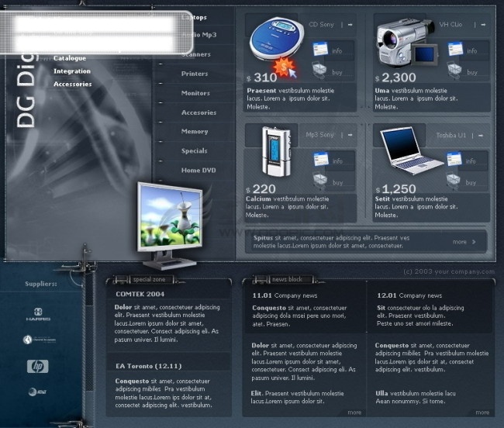Open the CD Sony player image
The width and height of the screenshot is (504, 428).
click(277, 38)
